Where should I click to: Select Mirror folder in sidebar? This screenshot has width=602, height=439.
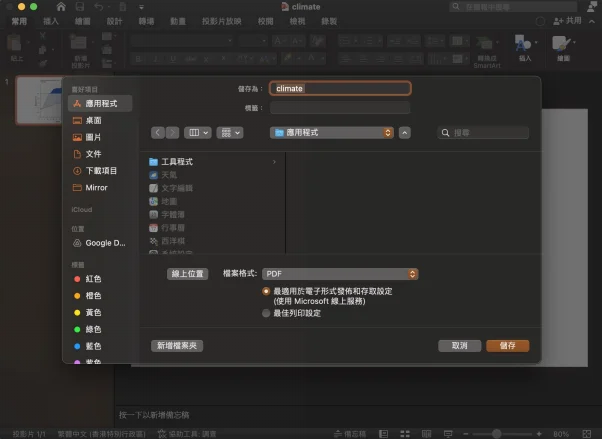click(100, 188)
